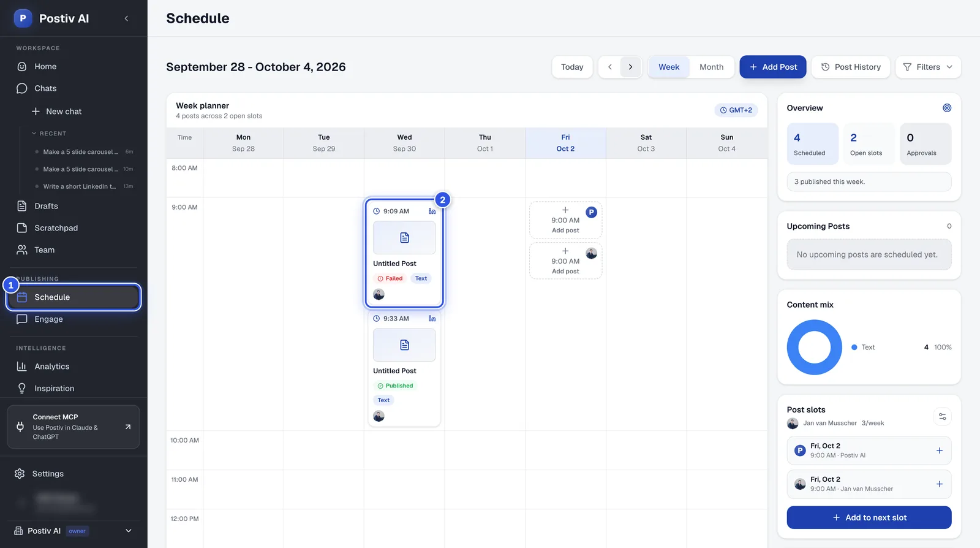Open the 9:09 AM failed post card
This screenshot has height=548, width=980.
point(404,253)
